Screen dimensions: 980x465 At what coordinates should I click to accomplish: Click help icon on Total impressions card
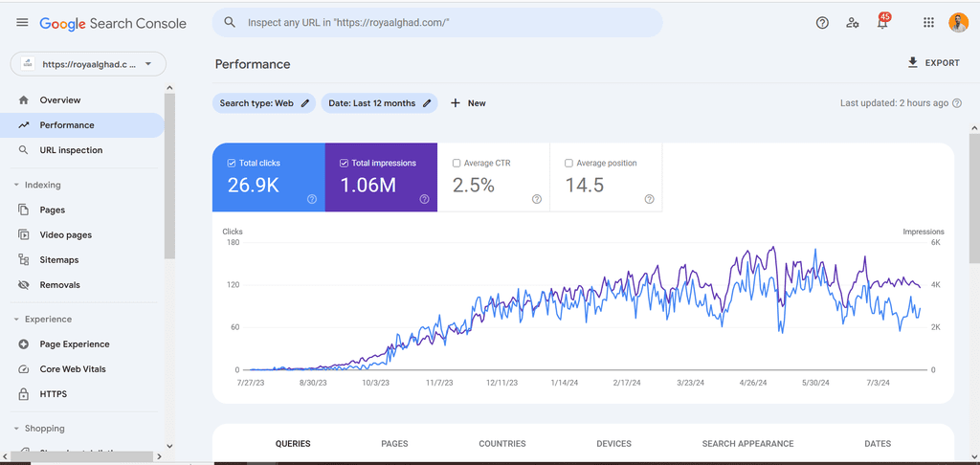[x=424, y=199]
